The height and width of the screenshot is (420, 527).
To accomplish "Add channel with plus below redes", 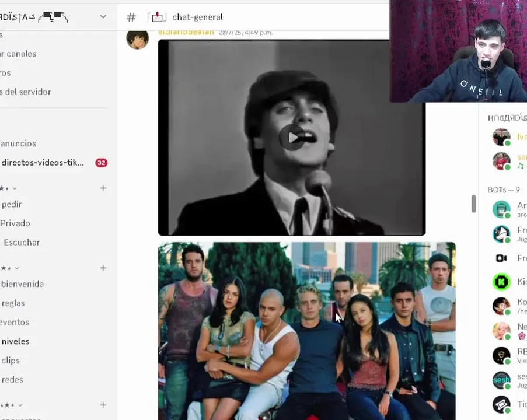I will pos(103,405).
